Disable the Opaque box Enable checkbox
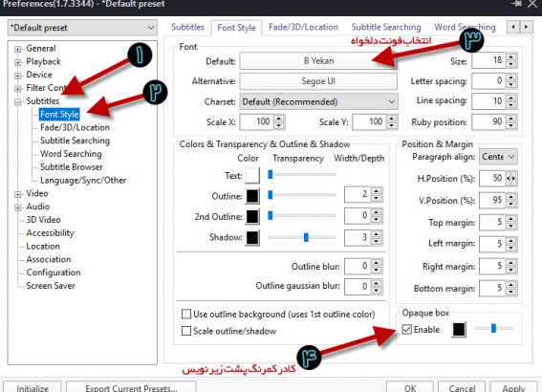 tap(407, 329)
